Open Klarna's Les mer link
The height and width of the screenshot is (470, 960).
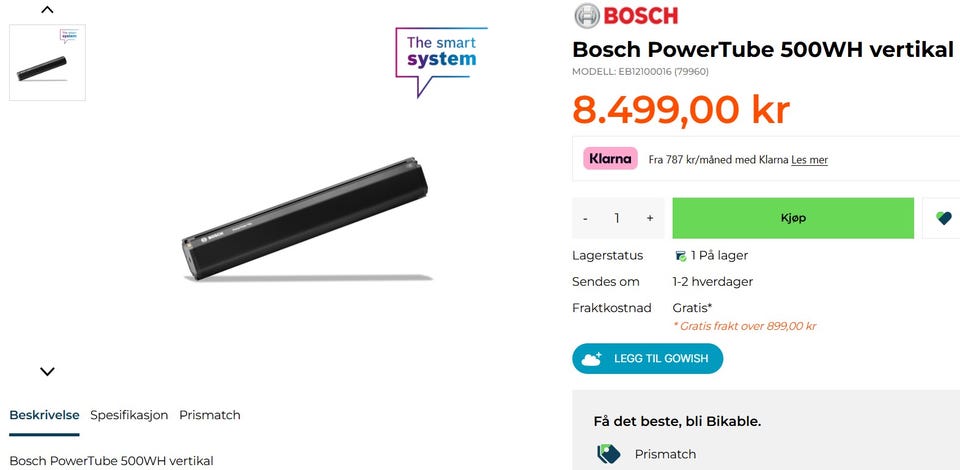click(809, 160)
